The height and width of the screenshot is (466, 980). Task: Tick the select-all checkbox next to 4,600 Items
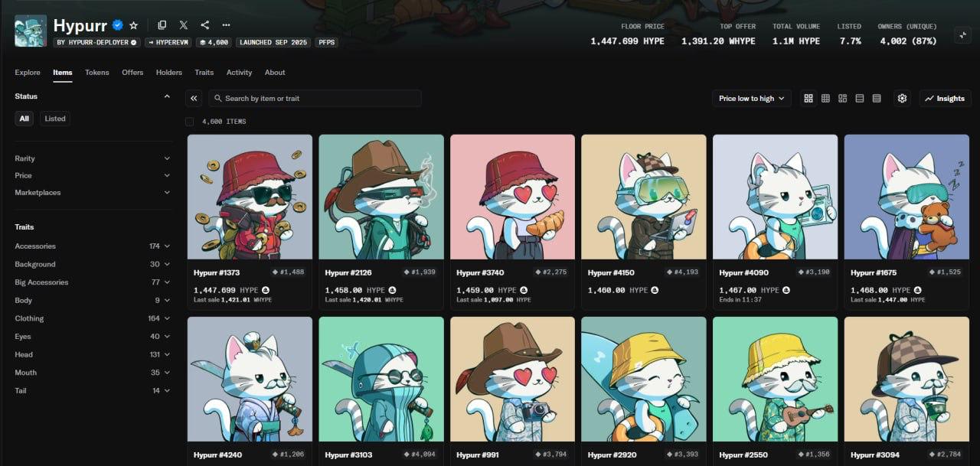click(190, 122)
